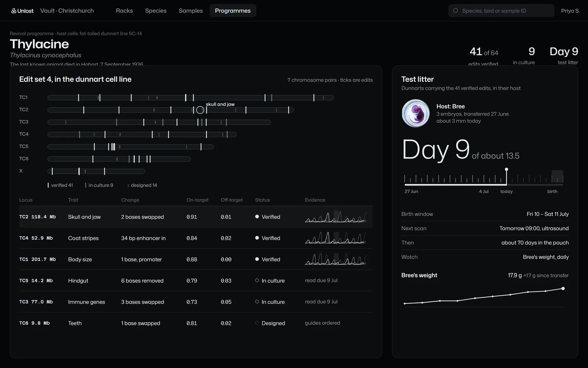Click the circled skull and jaw marker on TC2
Screen dimensions: 588x368
(200, 110)
